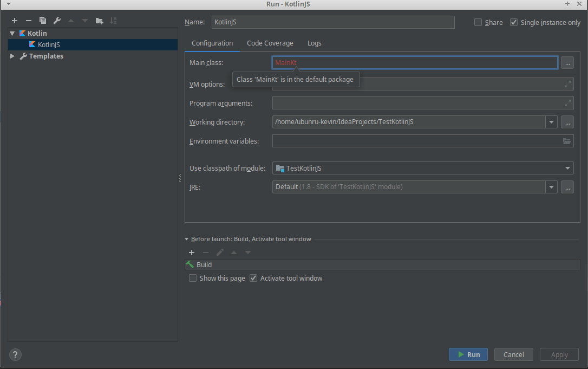Enable Show this page checkbox
The height and width of the screenshot is (369, 588).
point(193,278)
